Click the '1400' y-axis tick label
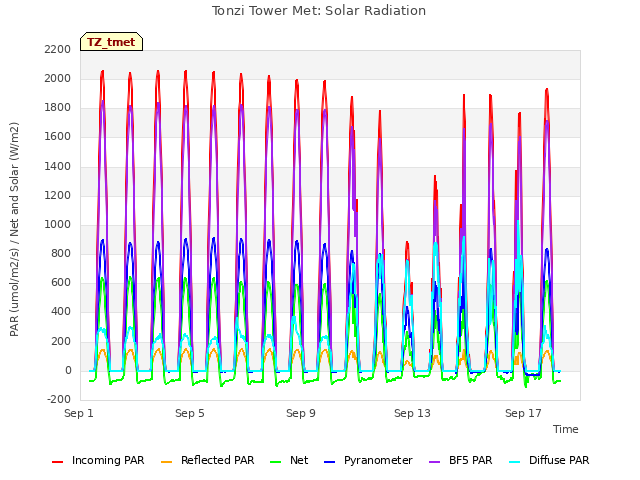Image resolution: width=640 pixels, height=480 pixels. coord(58,166)
